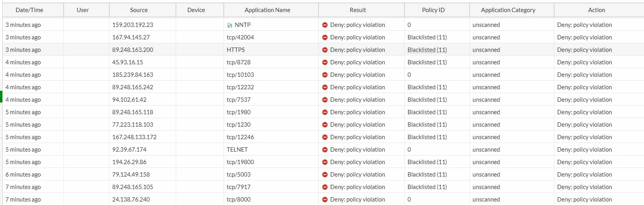Image resolution: width=644 pixels, height=205 pixels.
Task: Sort by the Date/Time column header
Action: pyautogui.click(x=30, y=10)
